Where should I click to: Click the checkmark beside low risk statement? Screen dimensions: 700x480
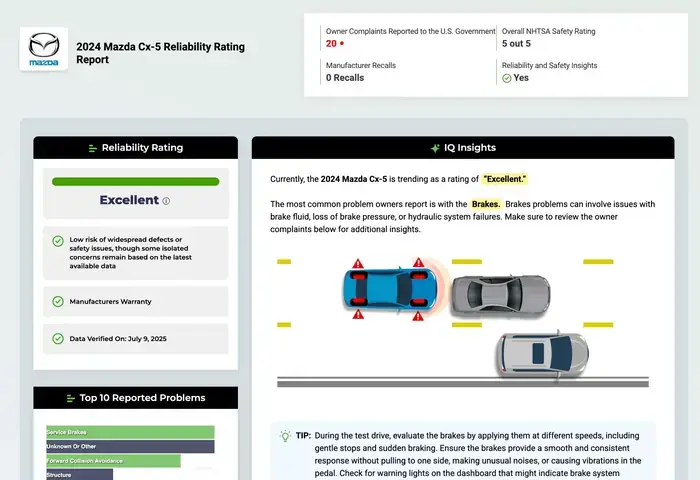58,240
